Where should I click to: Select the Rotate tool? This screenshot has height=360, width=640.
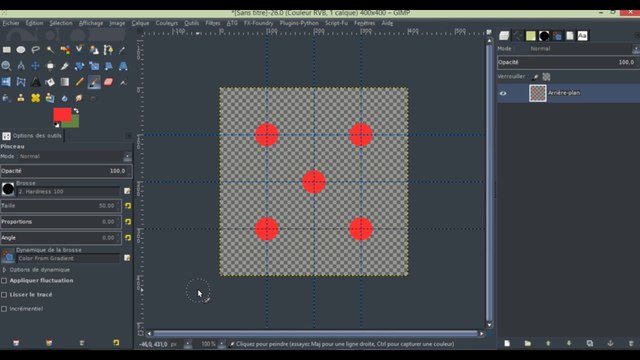tap(79, 66)
